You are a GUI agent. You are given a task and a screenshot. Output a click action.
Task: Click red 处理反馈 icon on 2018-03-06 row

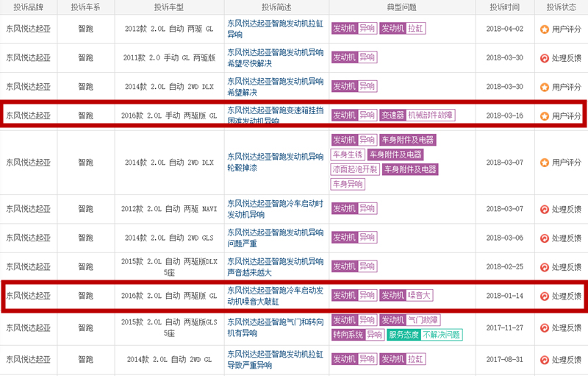tap(544, 238)
